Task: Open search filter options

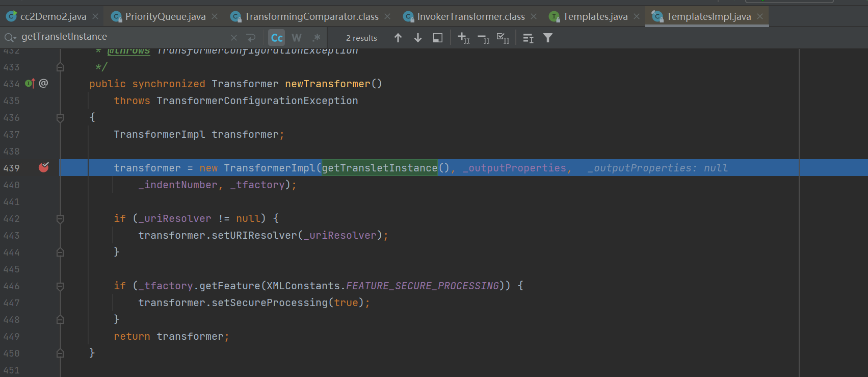Action: point(548,38)
